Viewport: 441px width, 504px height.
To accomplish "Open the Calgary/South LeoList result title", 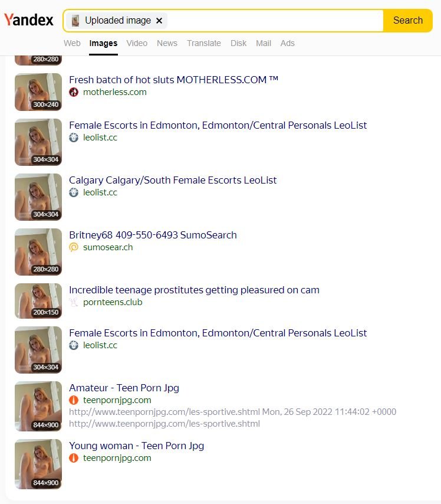I will pyautogui.click(x=173, y=181).
